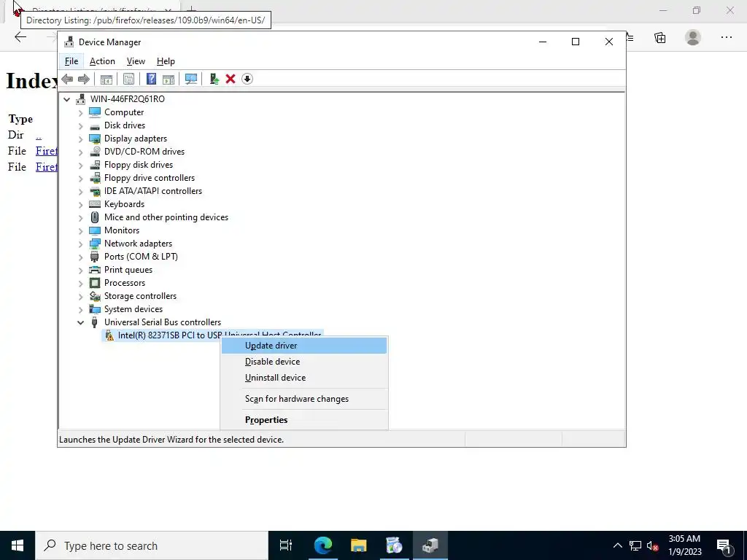Expand the Disk drives node
The height and width of the screenshot is (560, 747).
coord(80,126)
